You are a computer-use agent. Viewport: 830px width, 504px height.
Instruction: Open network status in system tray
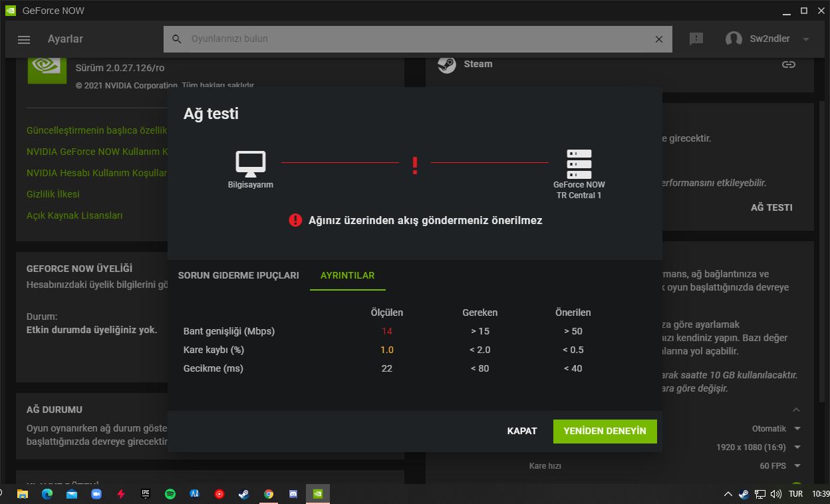click(x=760, y=494)
